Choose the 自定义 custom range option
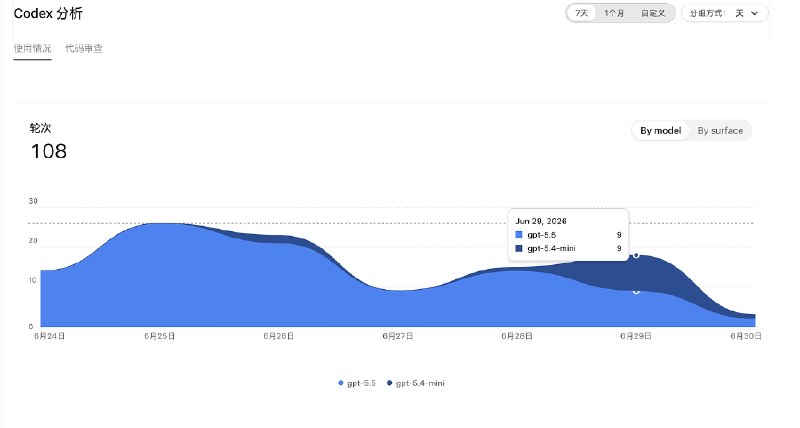Viewport: 800px width, 428px height. (x=653, y=13)
